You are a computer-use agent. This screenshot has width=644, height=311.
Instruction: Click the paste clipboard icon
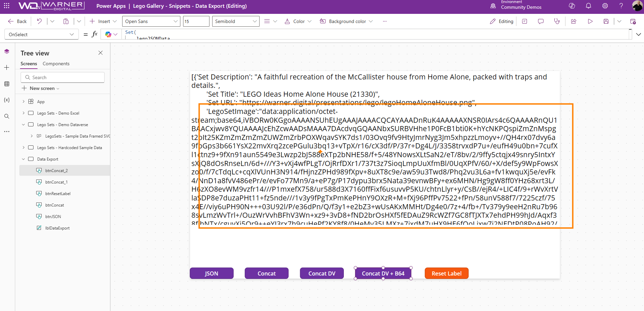point(66,21)
